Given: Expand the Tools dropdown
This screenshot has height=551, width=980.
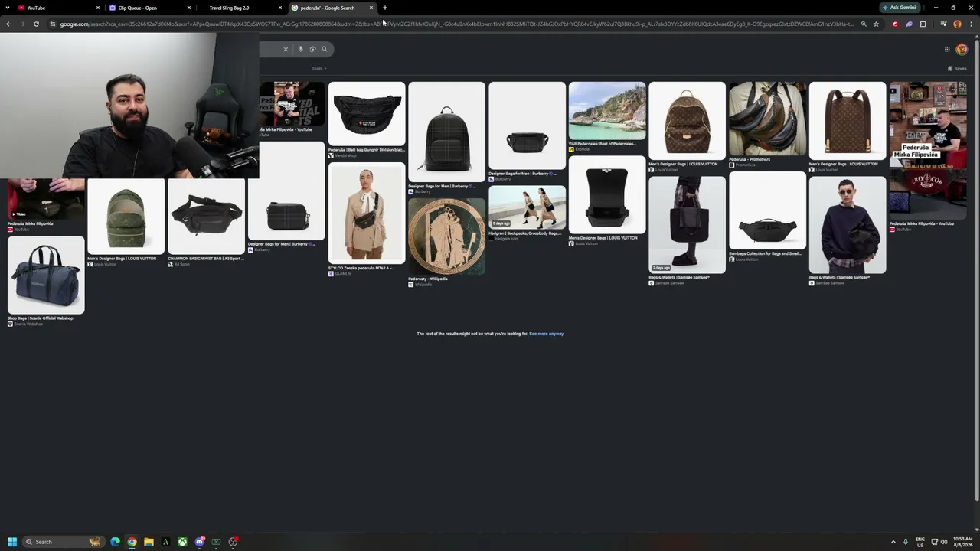Looking at the screenshot, I should pos(318,68).
